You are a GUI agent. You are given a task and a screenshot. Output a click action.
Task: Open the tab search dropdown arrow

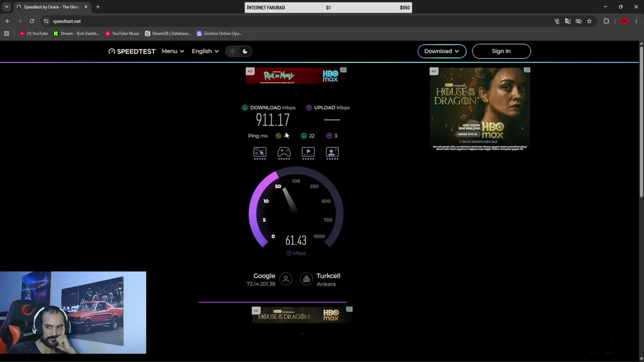click(x=7, y=7)
